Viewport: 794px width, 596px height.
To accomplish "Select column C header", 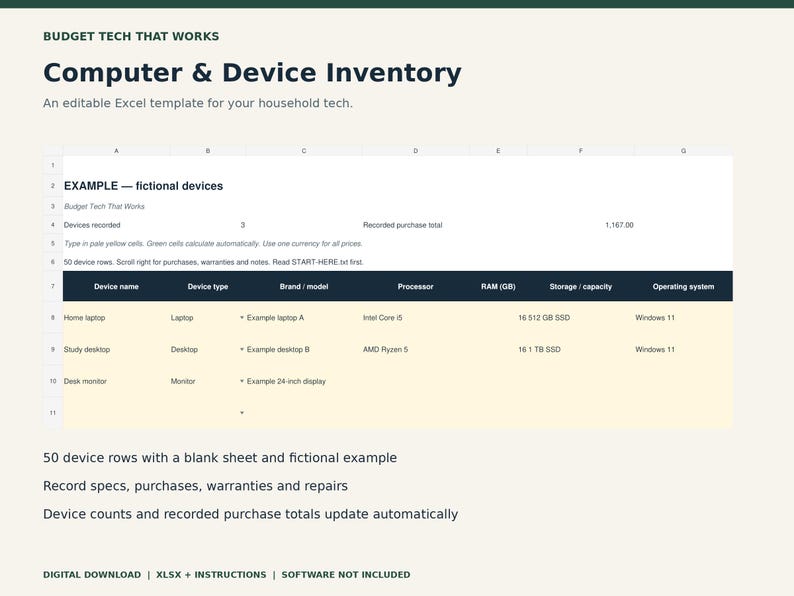I will point(304,151).
